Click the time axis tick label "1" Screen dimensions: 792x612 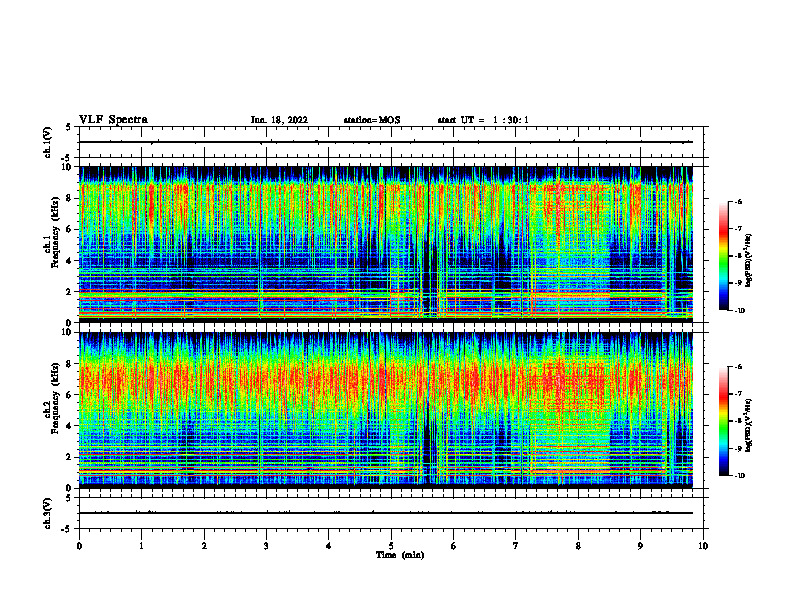point(141,546)
